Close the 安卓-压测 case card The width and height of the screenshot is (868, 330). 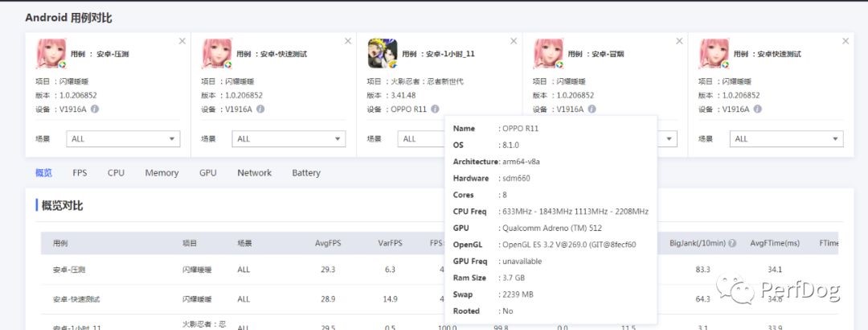point(182,41)
